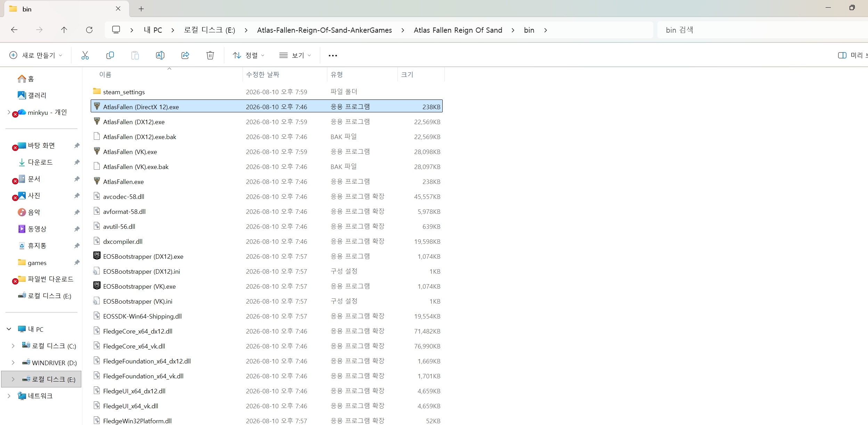868x425 pixels.
Task: Refresh the current folder view
Action: (x=89, y=30)
